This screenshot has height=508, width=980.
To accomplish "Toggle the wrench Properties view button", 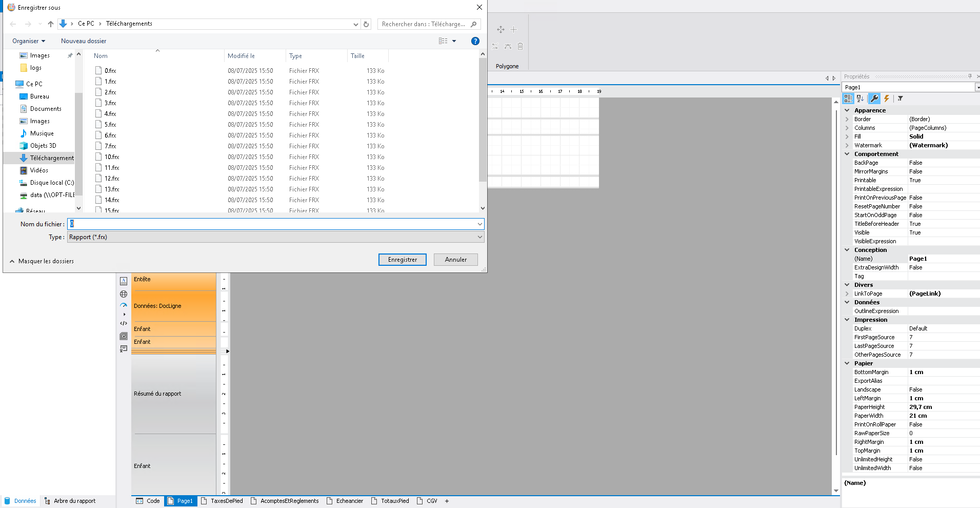I will point(874,99).
